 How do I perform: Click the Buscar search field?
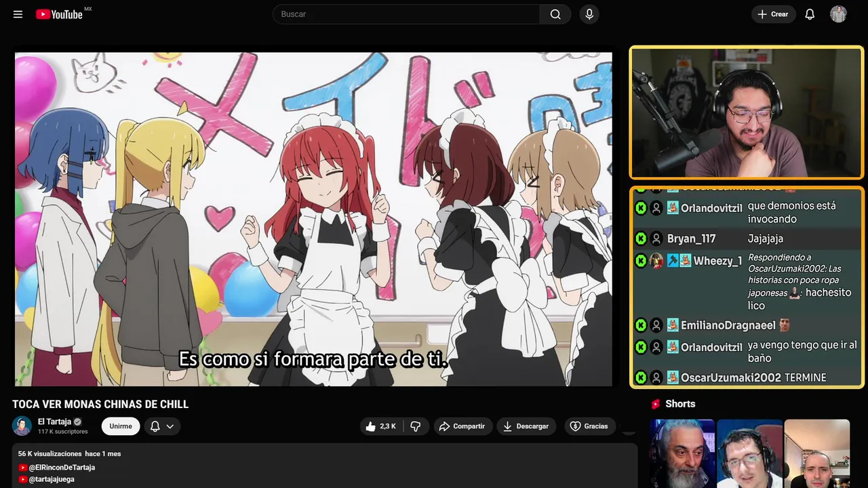[x=406, y=14]
